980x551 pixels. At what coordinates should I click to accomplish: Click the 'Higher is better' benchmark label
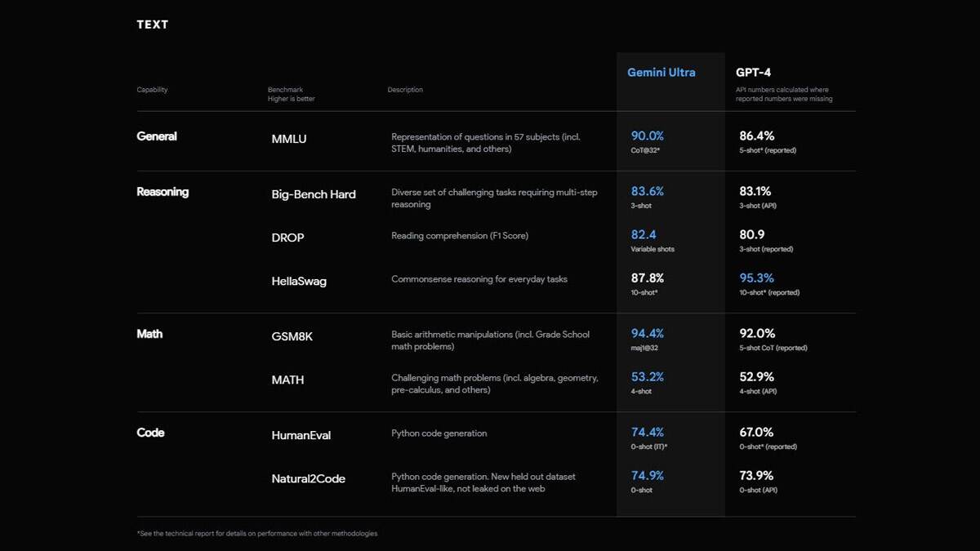292,99
